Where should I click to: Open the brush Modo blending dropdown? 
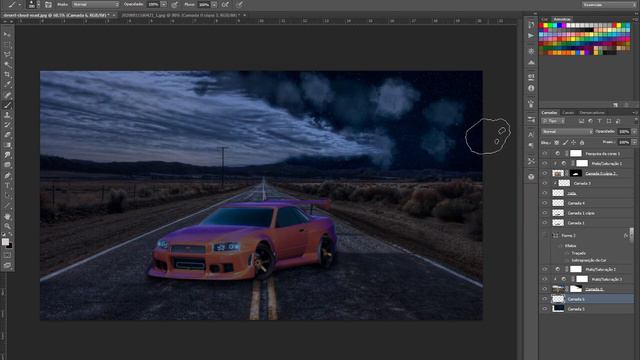point(96,4)
